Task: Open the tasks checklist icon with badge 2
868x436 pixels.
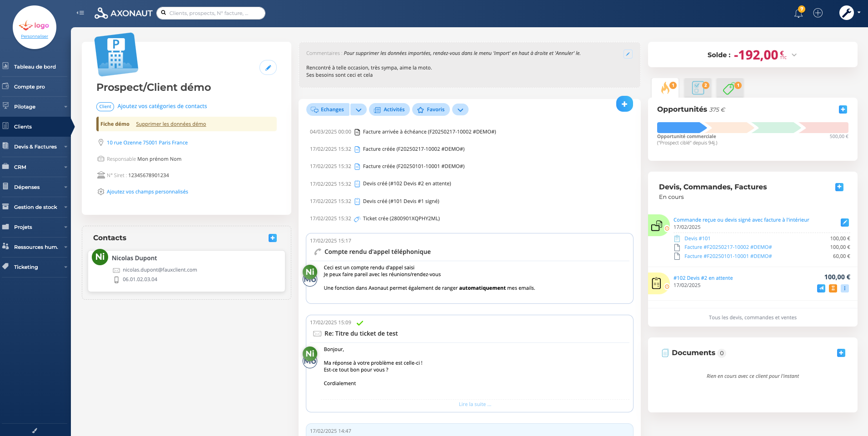Action: [x=698, y=88]
